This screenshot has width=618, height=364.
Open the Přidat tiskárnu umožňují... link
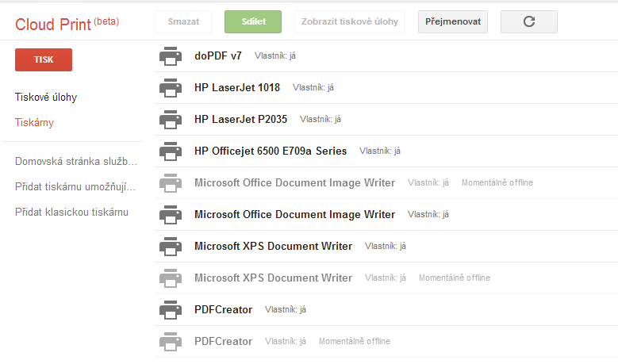click(x=75, y=186)
